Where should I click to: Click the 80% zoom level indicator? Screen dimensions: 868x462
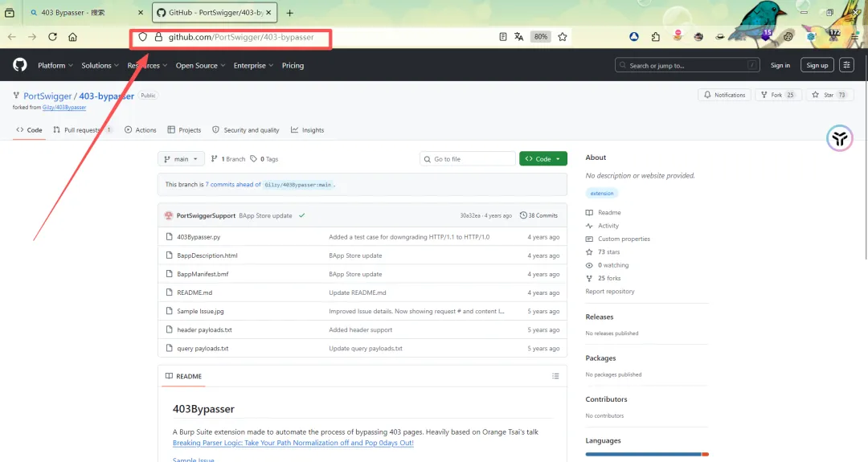pyautogui.click(x=541, y=37)
